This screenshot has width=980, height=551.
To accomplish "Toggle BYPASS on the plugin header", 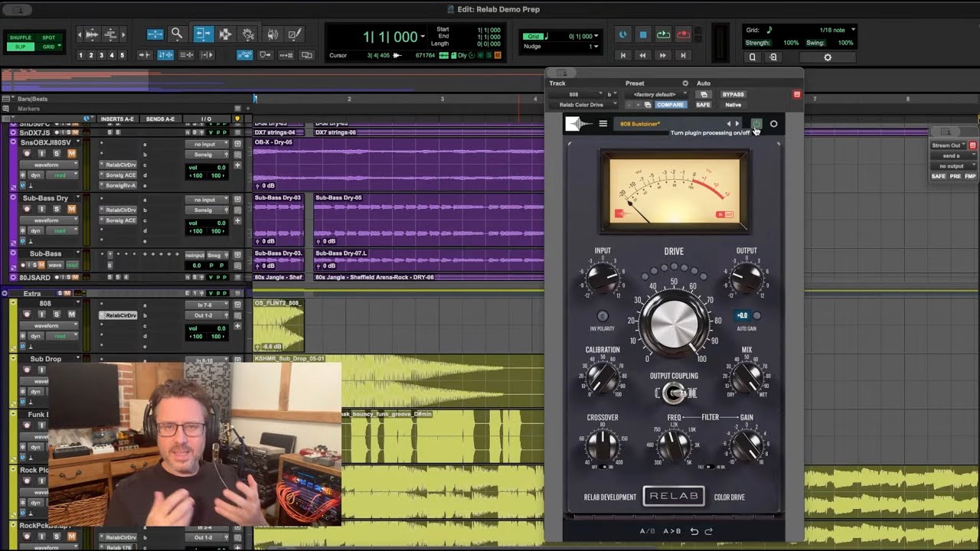I will click(x=733, y=94).
